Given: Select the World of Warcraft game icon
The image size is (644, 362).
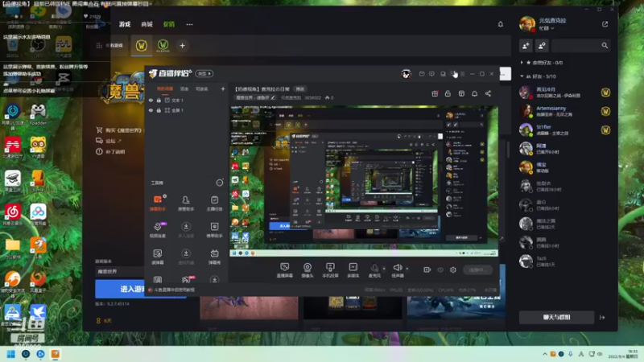Looking at the screenshot, I should pos(142,45).
